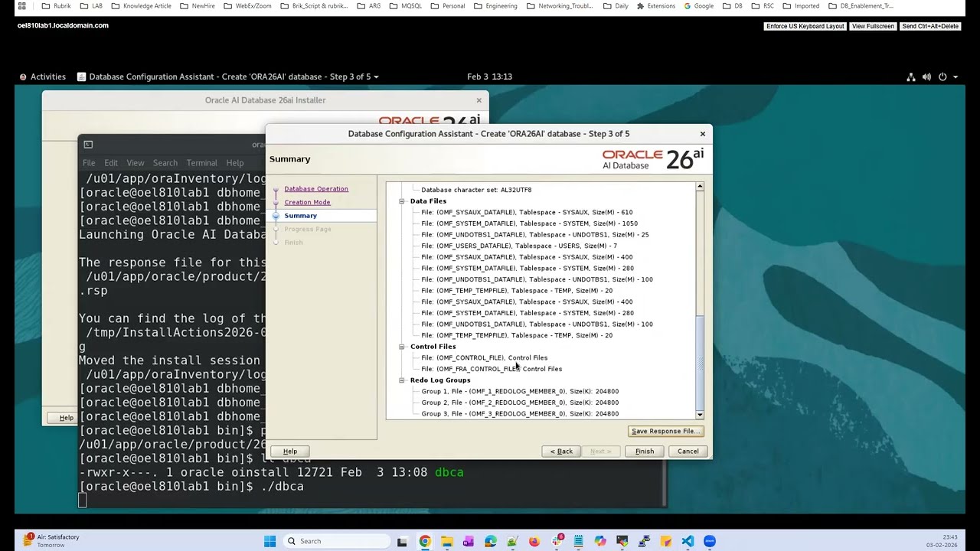Open Visual Studio Code from taskbar
The image size is (980, 551).
point(688,541)
